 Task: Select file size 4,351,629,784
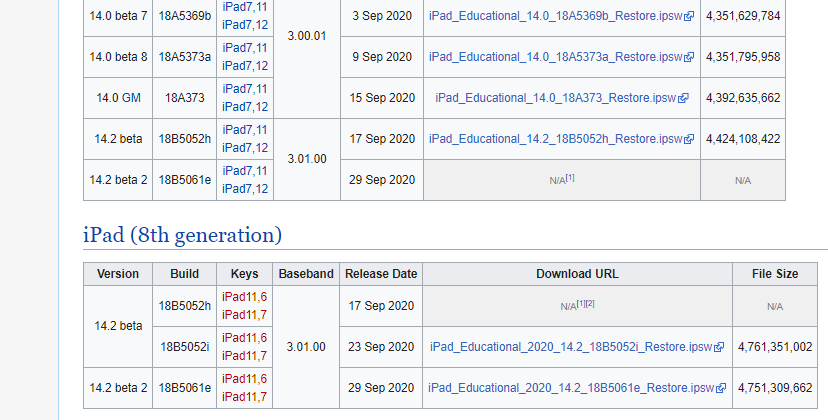[x=743, y=16]
